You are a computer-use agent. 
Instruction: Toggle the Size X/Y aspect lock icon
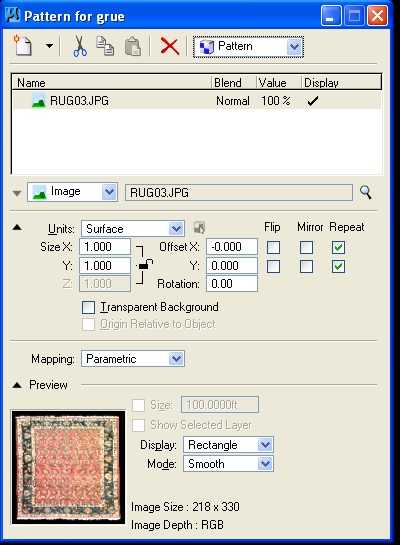(144, 265)
